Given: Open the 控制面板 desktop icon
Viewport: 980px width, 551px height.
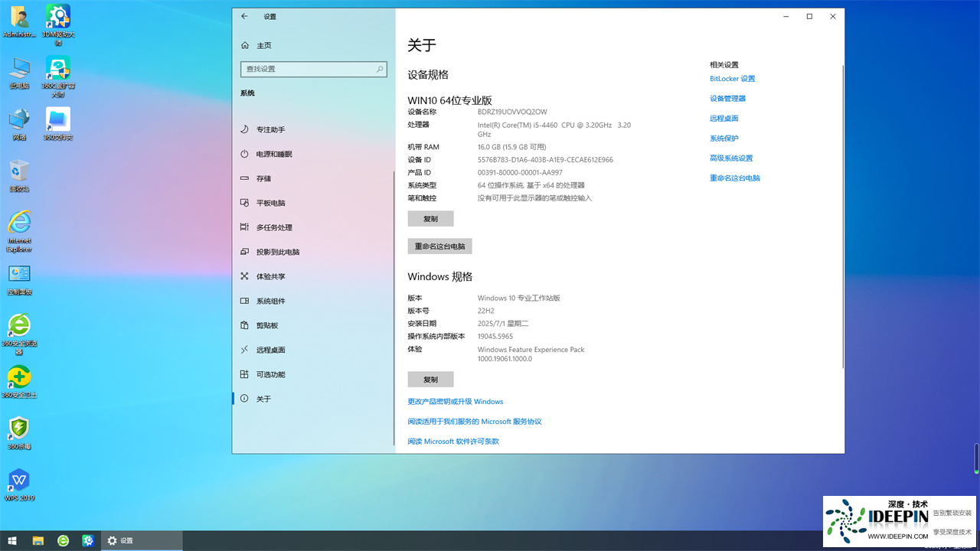Looking at the screenshot, I should [x=19, y=275].
